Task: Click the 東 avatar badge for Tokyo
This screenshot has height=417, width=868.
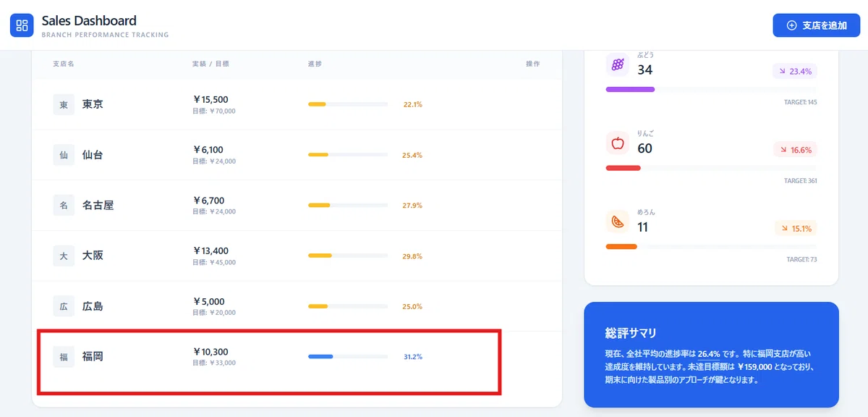Action: point(64,104)
